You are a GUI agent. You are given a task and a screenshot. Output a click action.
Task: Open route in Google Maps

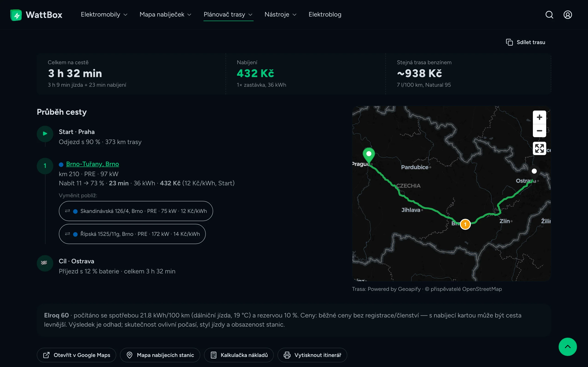[x=76, y=355]
